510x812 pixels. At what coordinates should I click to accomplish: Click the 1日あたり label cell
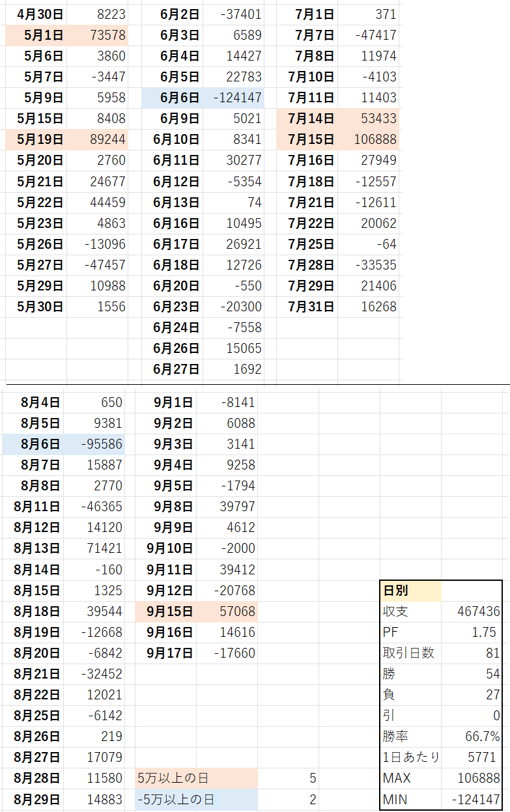point(412,757)
